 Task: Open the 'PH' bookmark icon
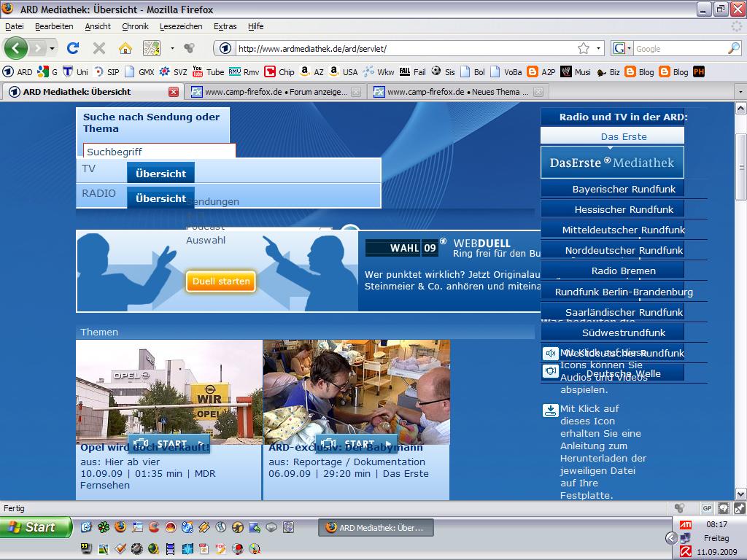click(x=699, y=72)
